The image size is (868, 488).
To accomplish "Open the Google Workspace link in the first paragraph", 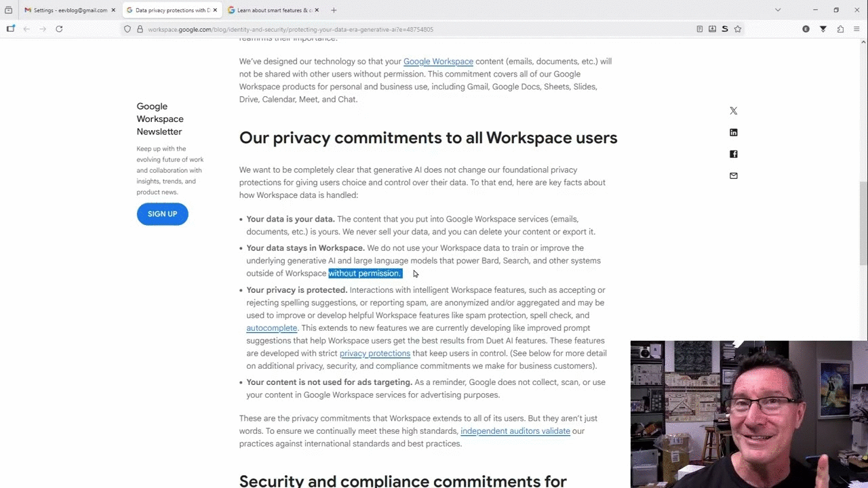I will pos(438,61).
